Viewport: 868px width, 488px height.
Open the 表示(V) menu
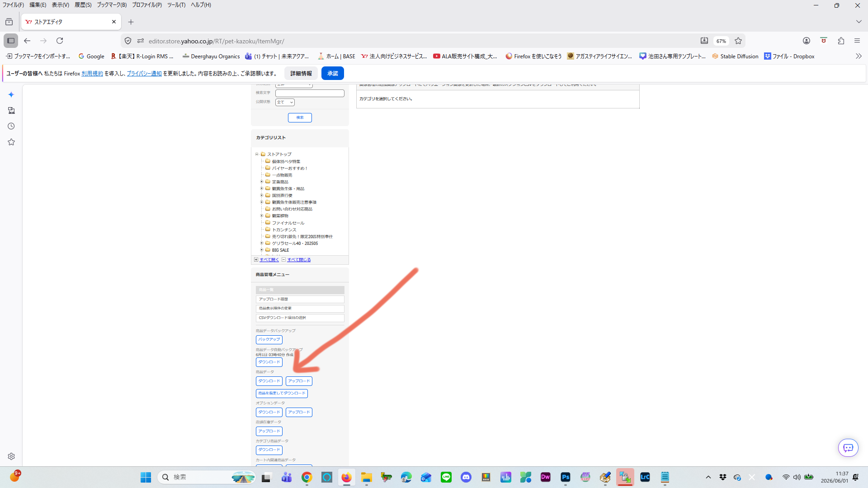tap(60, 5)
